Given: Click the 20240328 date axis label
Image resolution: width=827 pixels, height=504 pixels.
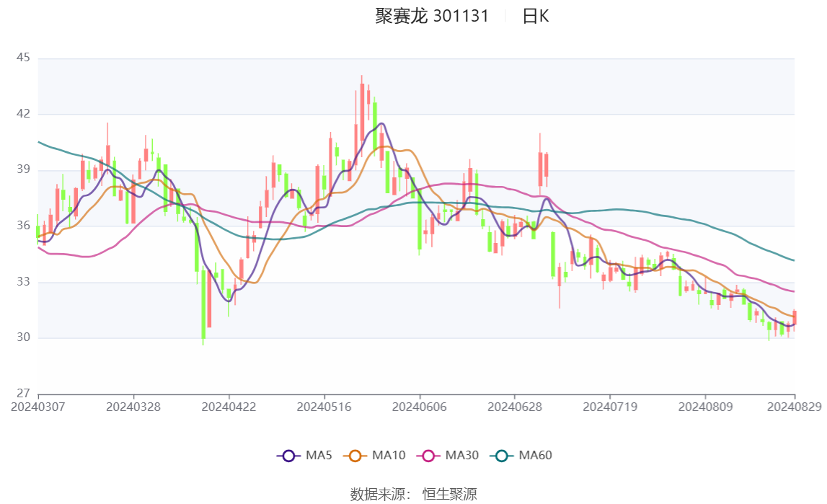Looking at the screenshot, I should click(133, 407).
